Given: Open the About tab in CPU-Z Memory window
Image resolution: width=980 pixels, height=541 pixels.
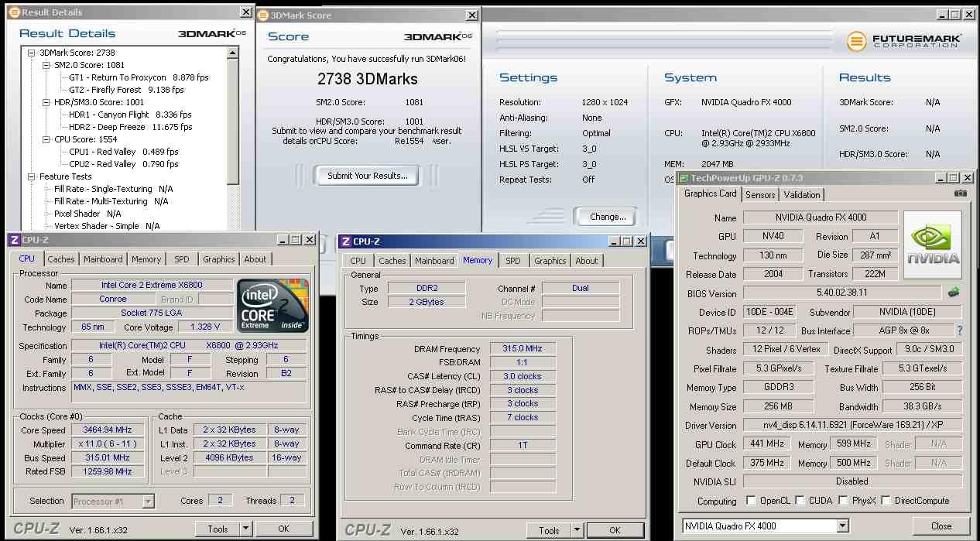Looking at the screenshot, I should point(587,261).
